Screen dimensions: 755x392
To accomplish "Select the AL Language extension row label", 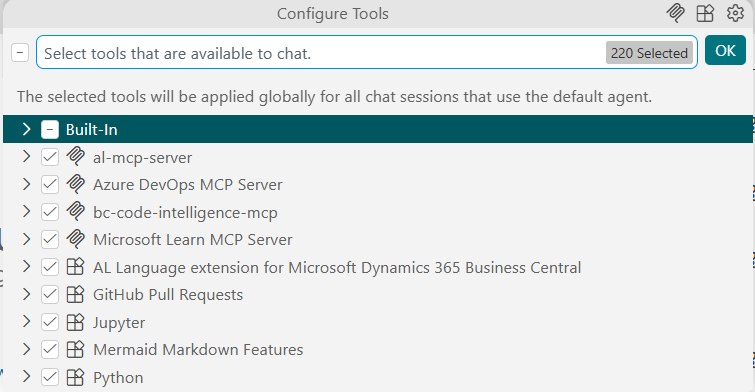I will pyautogui.click(x=337, y=268).
